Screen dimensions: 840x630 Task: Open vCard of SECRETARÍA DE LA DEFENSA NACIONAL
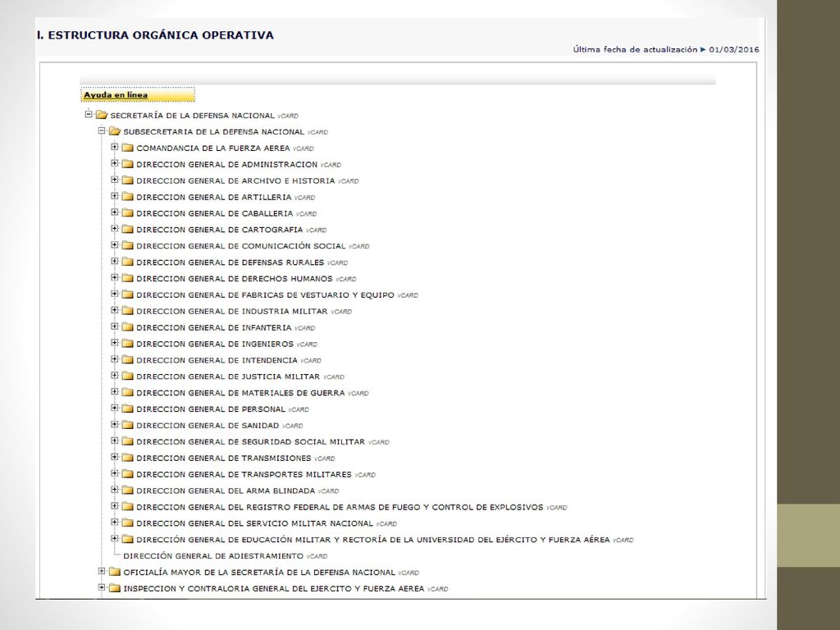pos(288,116)
